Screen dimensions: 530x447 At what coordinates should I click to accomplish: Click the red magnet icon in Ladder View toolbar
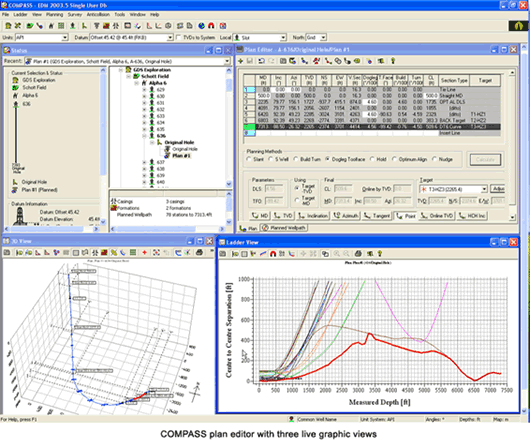click(x=273, y=253)
